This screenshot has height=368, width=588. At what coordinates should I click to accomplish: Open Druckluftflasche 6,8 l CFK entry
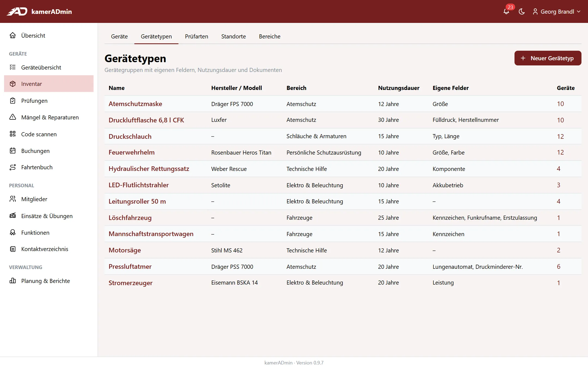click(146, 120)
